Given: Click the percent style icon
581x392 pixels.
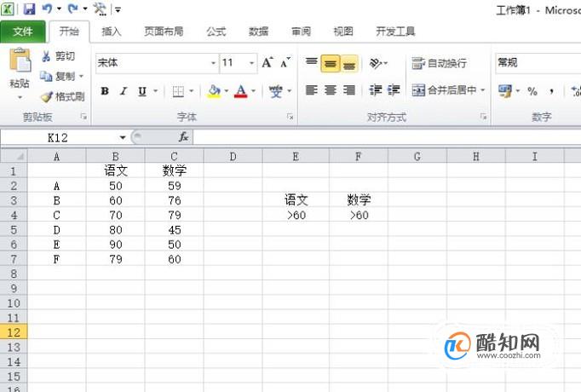Looking at the screenshot, I should pos(532,91).
